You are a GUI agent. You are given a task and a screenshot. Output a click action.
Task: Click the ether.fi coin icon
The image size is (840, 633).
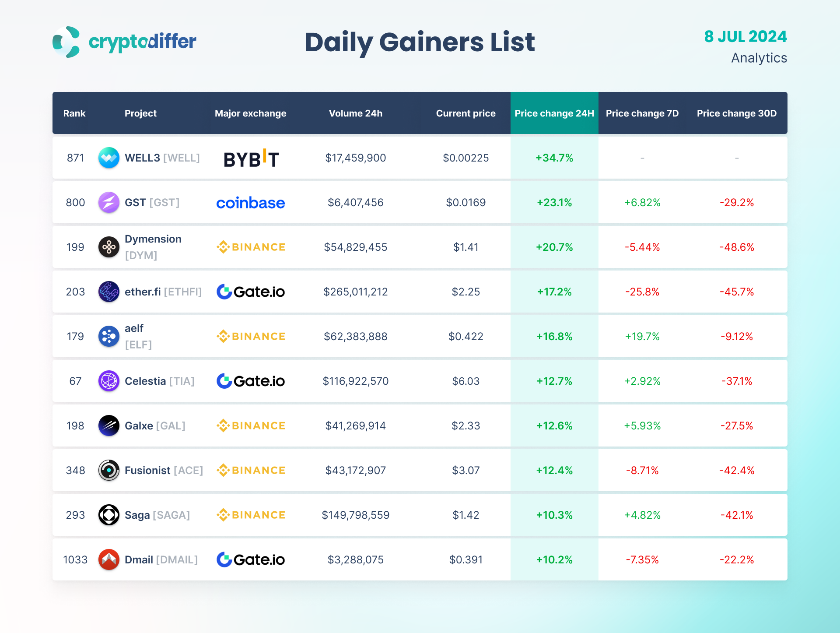[108, 292]
